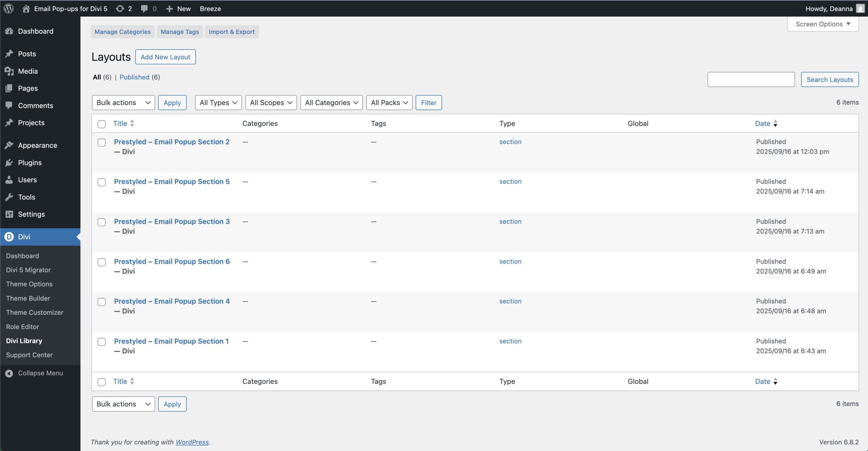Click the Add New Layout button
Image resolution: width=868 pixels, height=451 pixels.
(165, 57)
